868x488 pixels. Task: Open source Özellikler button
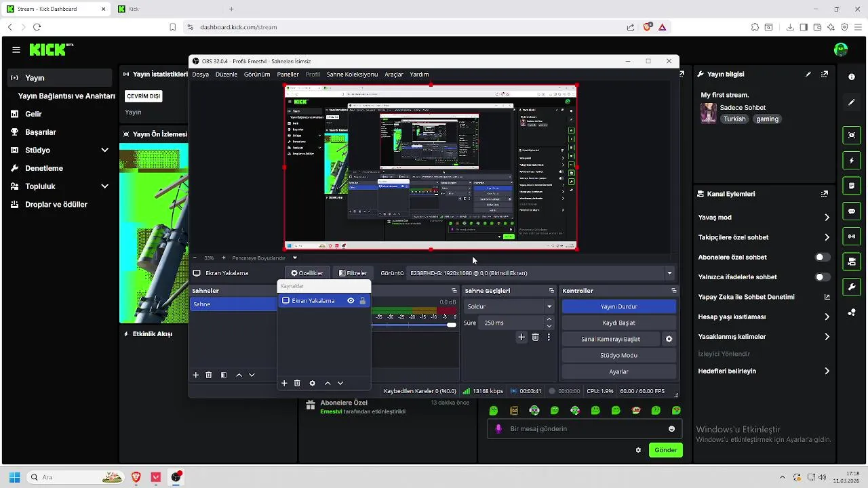pos(307,273)
